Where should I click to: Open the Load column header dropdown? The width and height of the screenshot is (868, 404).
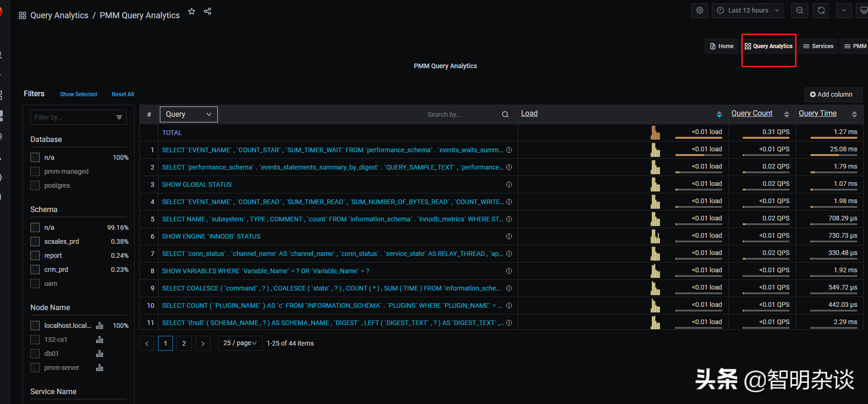[x=529, y=113]
